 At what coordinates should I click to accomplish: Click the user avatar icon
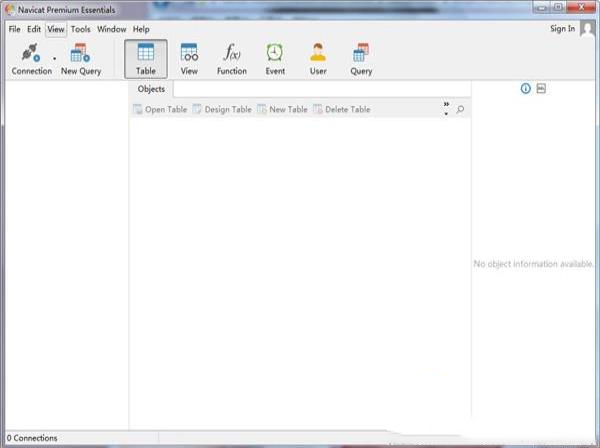point(587,29)
